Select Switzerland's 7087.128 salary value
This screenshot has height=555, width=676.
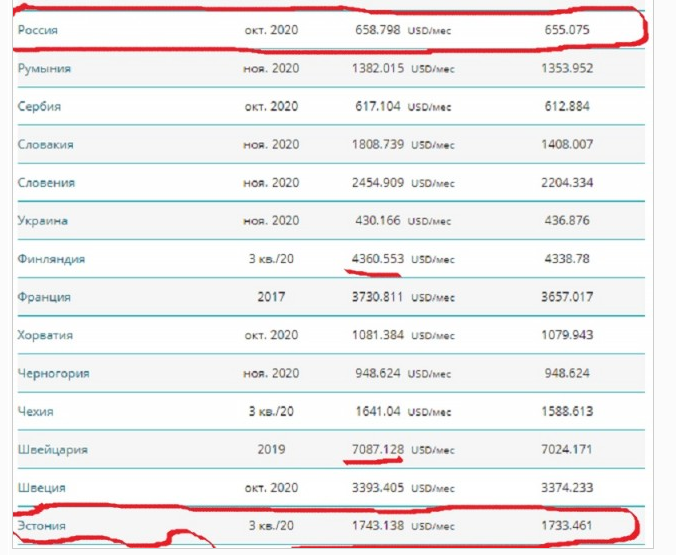coord(378,449)
